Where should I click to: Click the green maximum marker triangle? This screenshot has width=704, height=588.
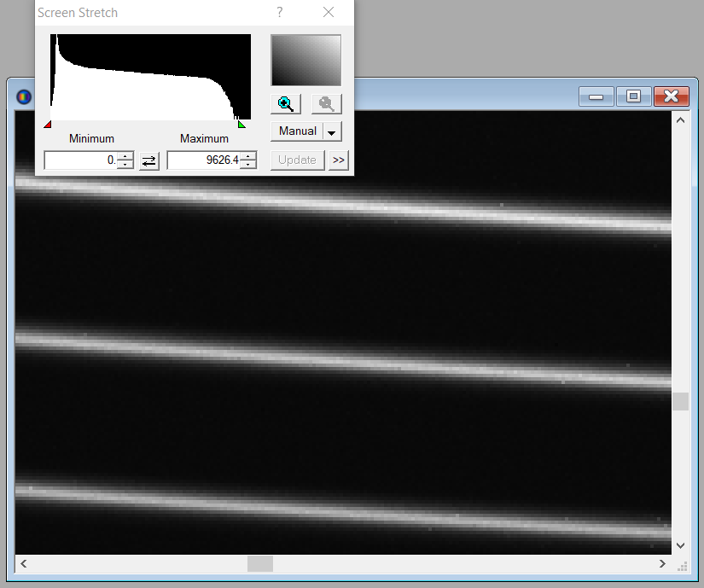[241, 125]
